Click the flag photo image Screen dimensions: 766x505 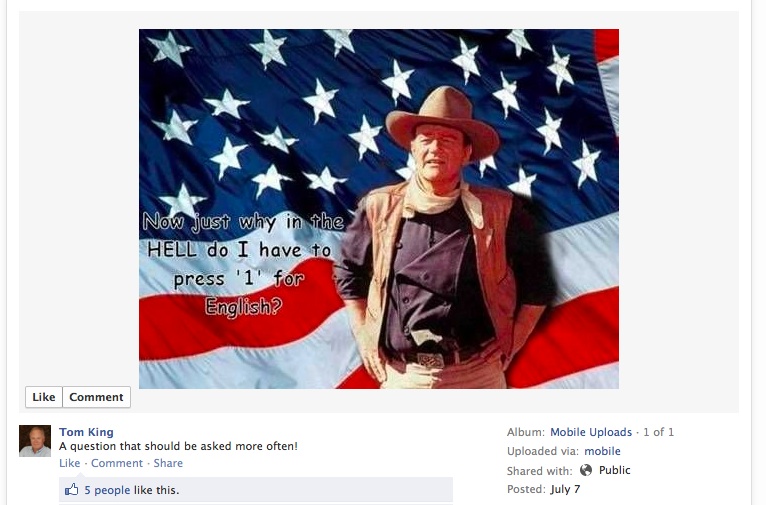point(379,209)
